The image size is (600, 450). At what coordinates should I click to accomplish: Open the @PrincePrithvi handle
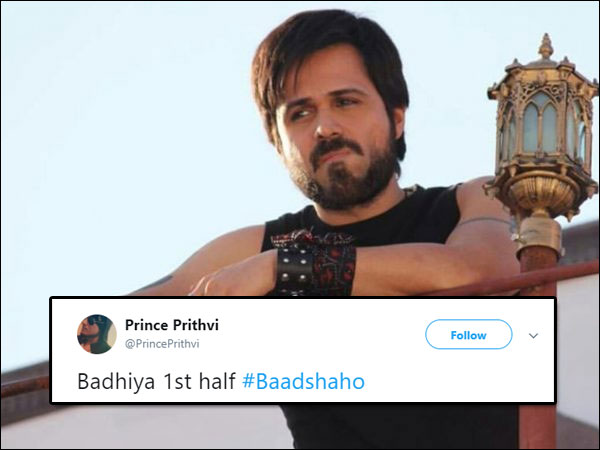click(x=162, y=344)
